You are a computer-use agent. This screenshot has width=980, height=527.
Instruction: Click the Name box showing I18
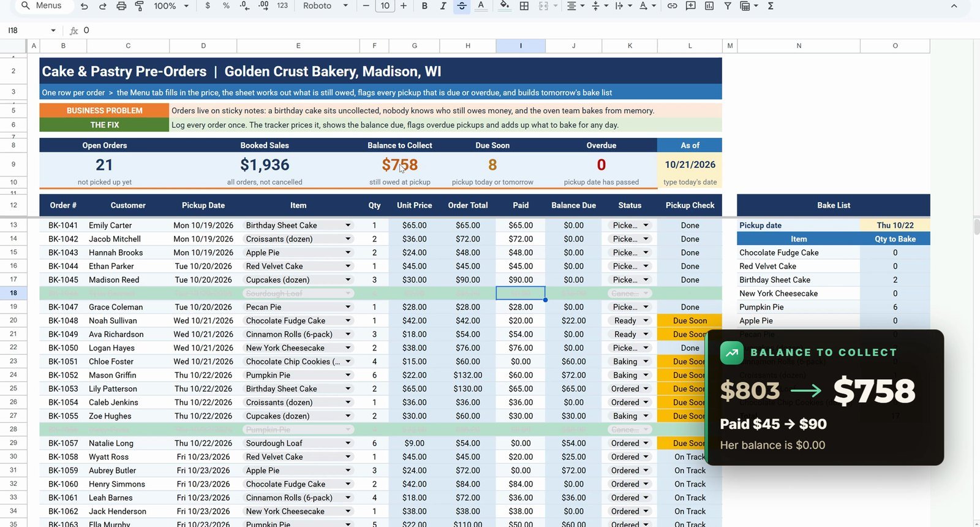[31, 30]
